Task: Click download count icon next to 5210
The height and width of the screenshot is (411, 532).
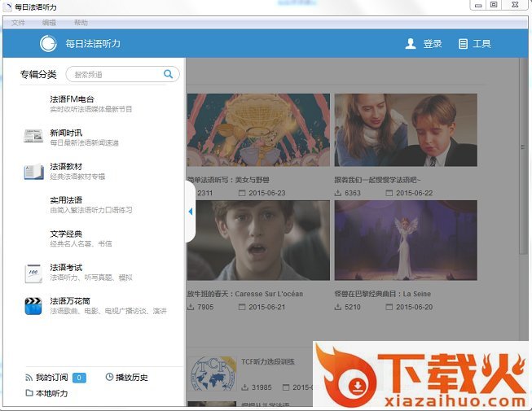Action: (x=337, y=307)
